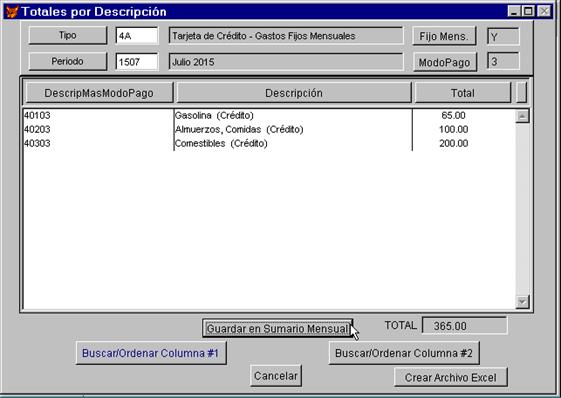Click Buscar/Ordenar Columna #2
The height and width of the screenshot is (398, 561).
click(x=404, y=353)
